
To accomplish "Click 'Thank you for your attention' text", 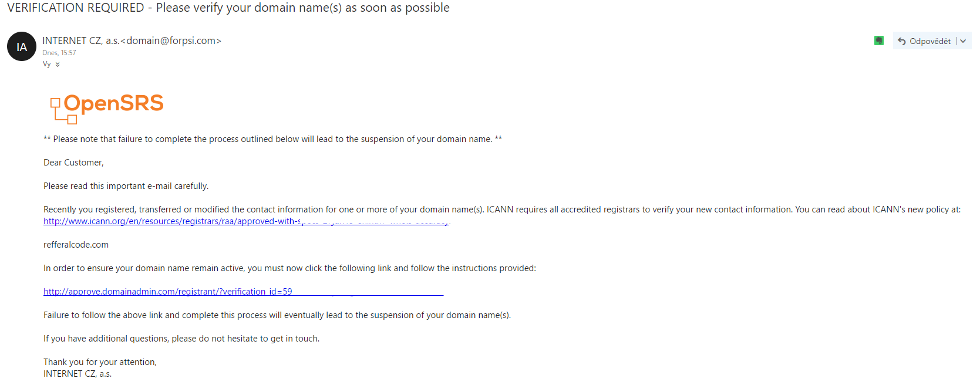I will coord(100,362).
